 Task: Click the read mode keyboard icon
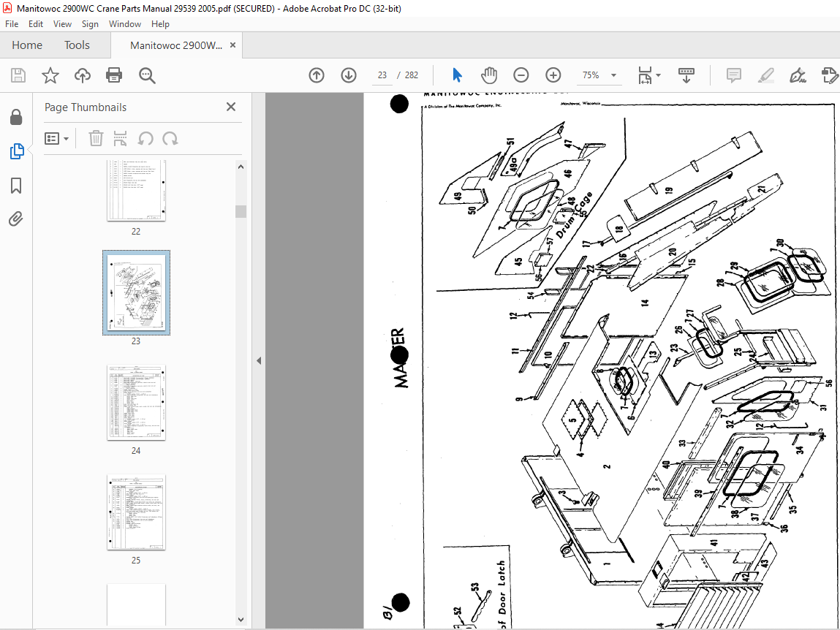tap(686, 75)
